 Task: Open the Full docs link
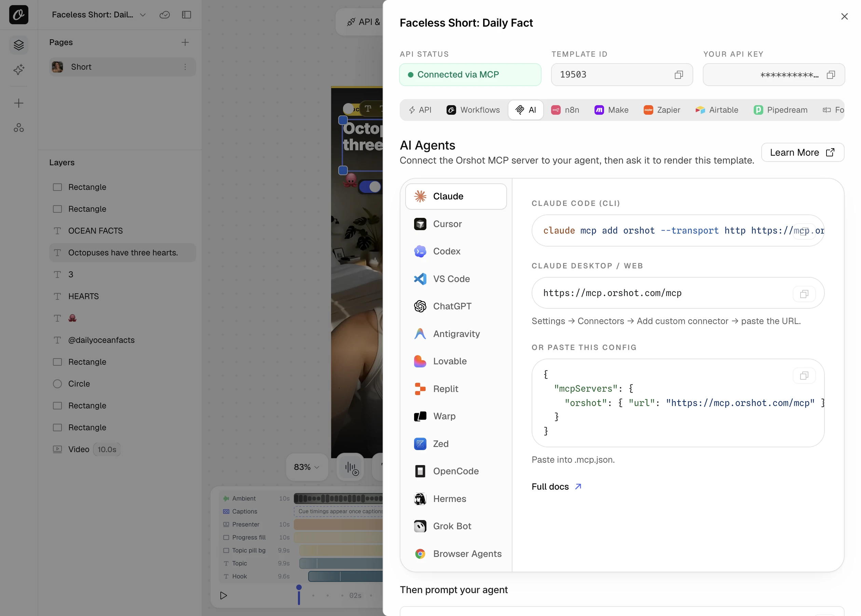click(x=556, y=487)
